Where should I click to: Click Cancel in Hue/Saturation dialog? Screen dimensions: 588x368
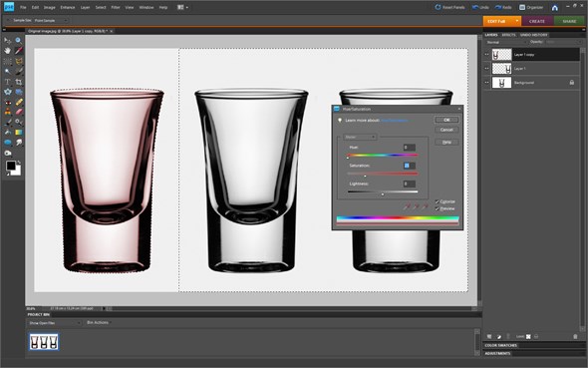(446, 130)
